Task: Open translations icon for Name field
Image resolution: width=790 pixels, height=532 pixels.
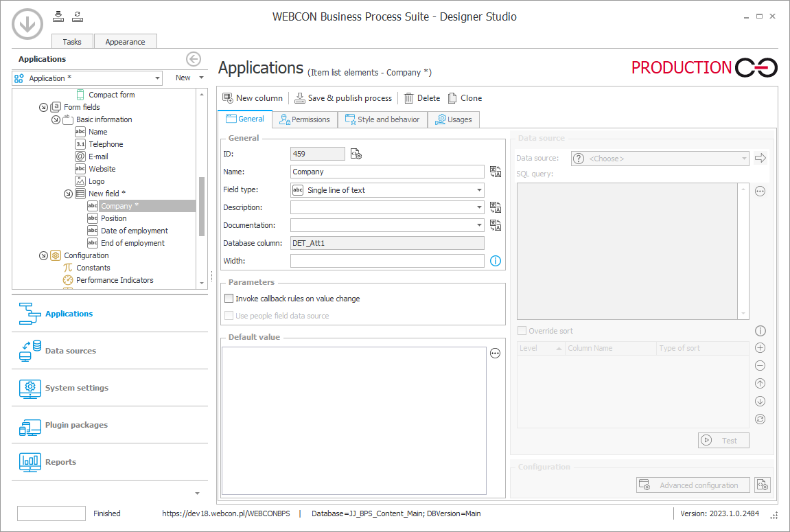Action: point(496,172)
